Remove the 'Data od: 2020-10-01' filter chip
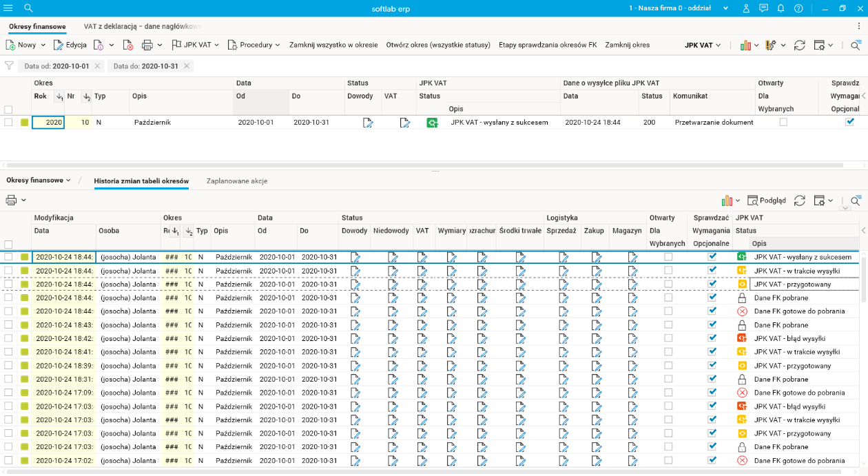This screenshot has height=476, width=868. (x=98, y=66)
